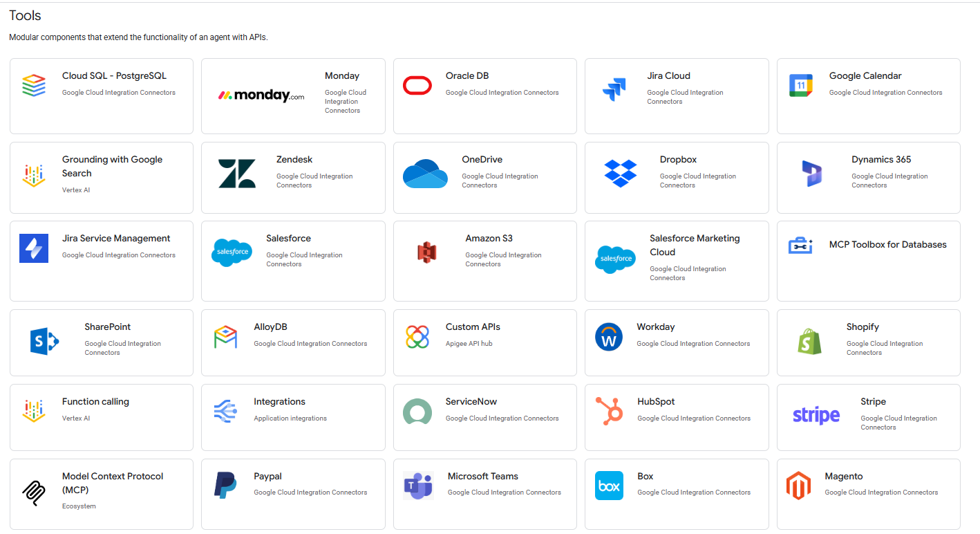
Task: Click the OneDrive cloud icon
Action: 425,174
